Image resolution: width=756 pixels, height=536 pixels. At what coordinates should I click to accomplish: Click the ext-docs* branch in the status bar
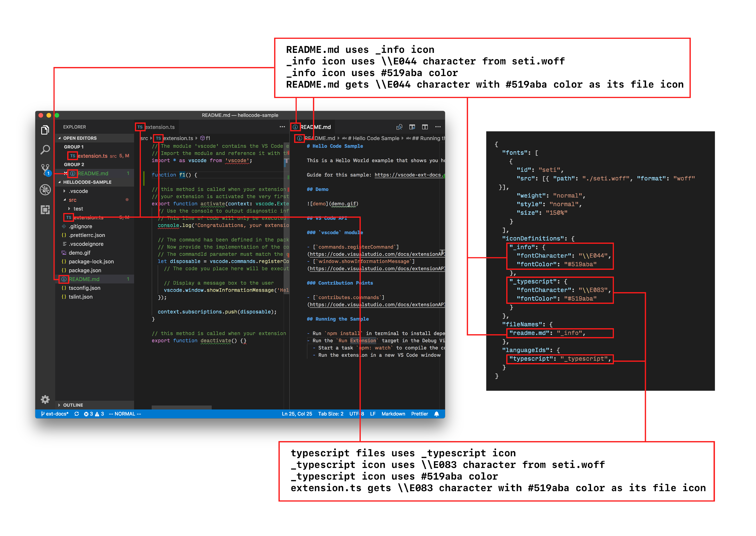(x=55, y=414)
